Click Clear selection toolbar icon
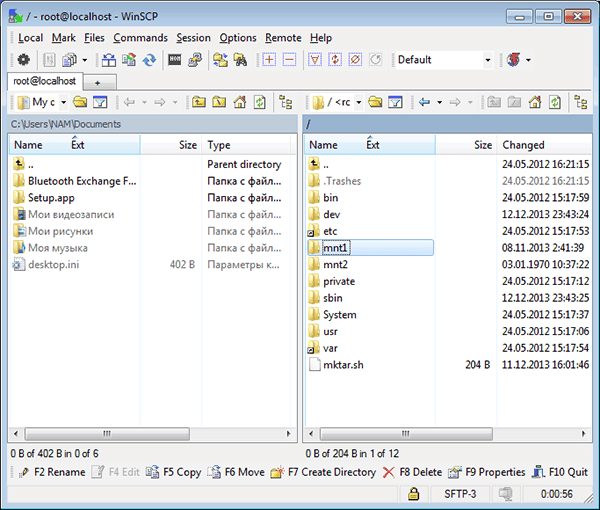600x510 pixels. (355, 60)
